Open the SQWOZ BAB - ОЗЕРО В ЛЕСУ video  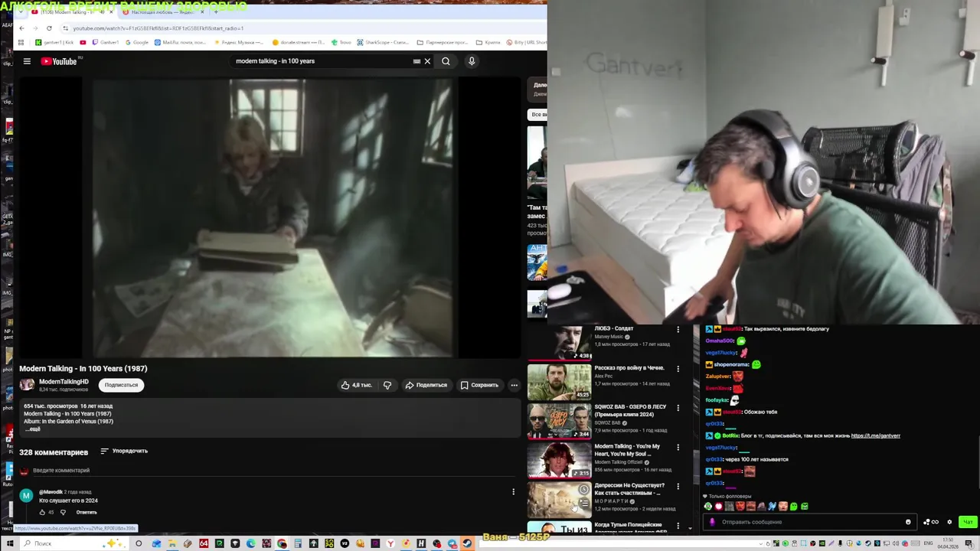(559, 421)
